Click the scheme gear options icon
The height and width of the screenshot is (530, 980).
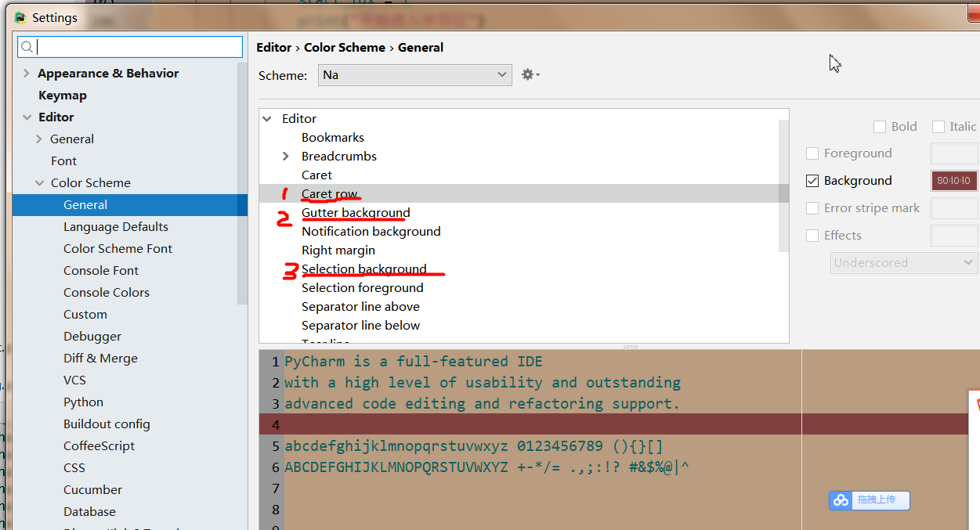coord(530,74)
